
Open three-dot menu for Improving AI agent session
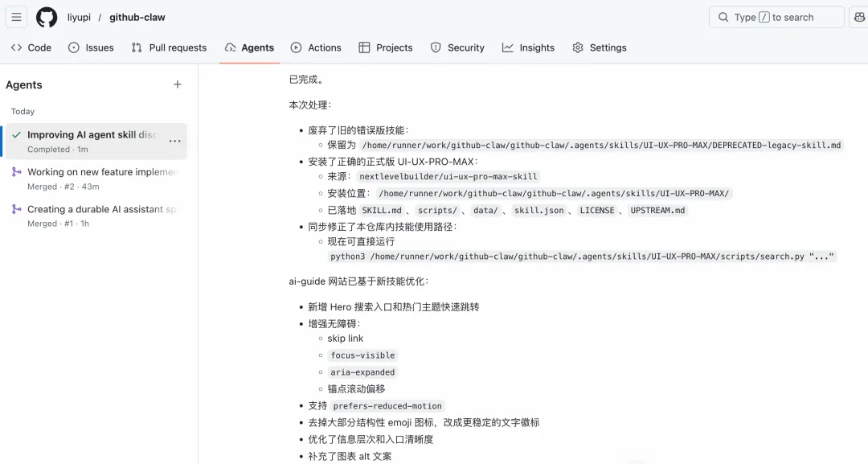(174, 141)
